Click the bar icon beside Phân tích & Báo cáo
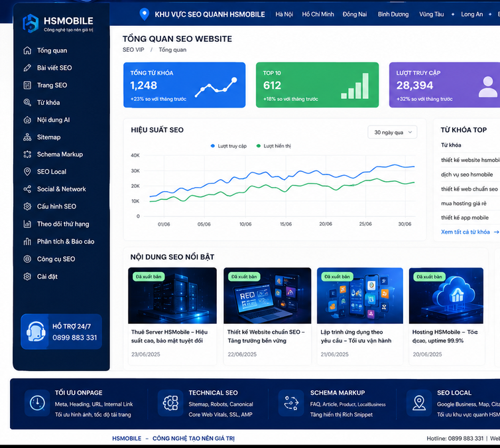The height and width of the screenshot is (448, 500). click(27, 242)
